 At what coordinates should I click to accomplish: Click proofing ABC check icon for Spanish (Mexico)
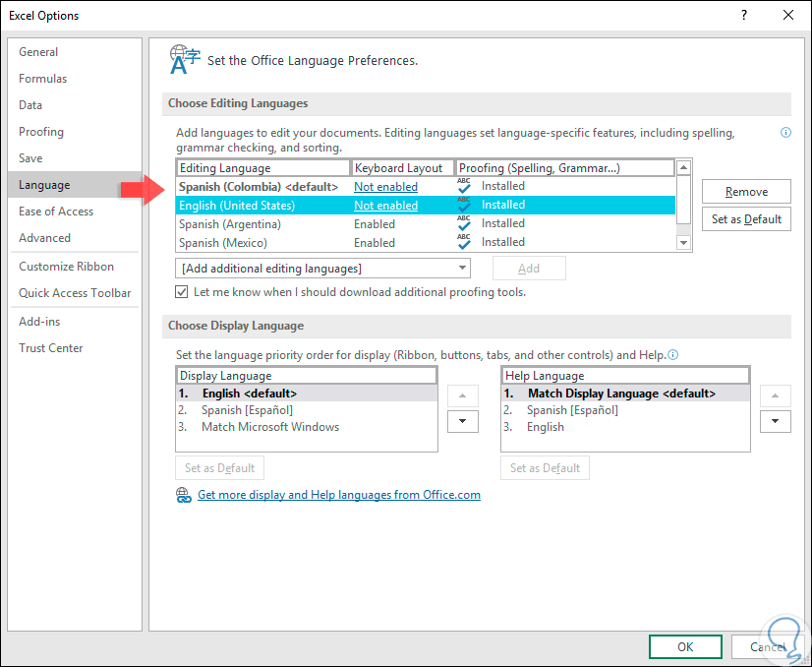point(463,242)
